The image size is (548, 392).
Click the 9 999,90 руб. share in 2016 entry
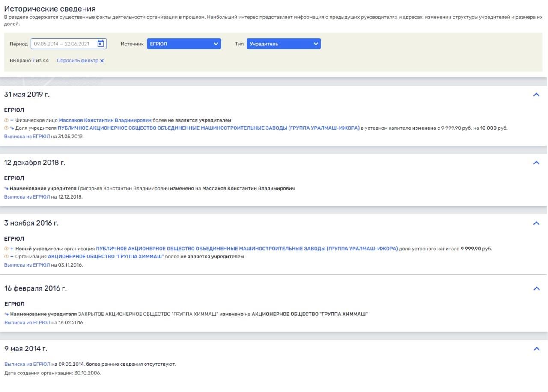click(x=476, y=249)
